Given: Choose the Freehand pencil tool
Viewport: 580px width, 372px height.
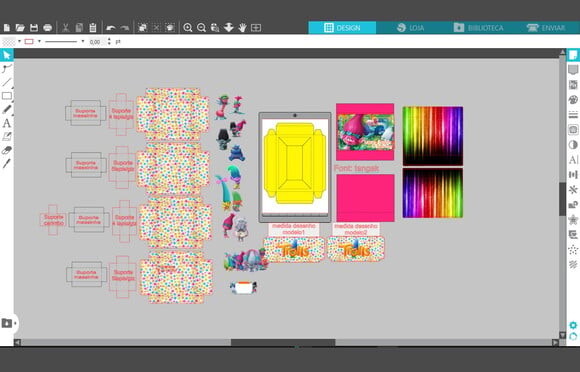Looking at the screenshot, I should pyautogui.click(x=7, y=109).
